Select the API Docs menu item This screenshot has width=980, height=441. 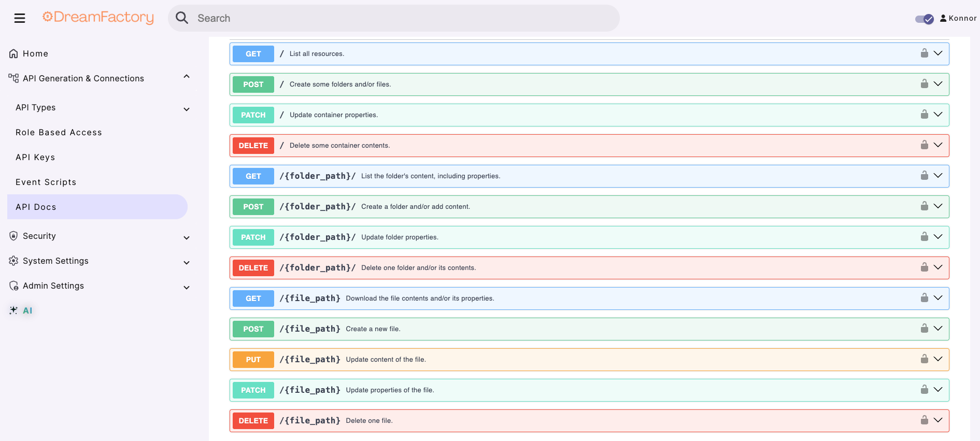pyautogui.click(x=97, y=207)
